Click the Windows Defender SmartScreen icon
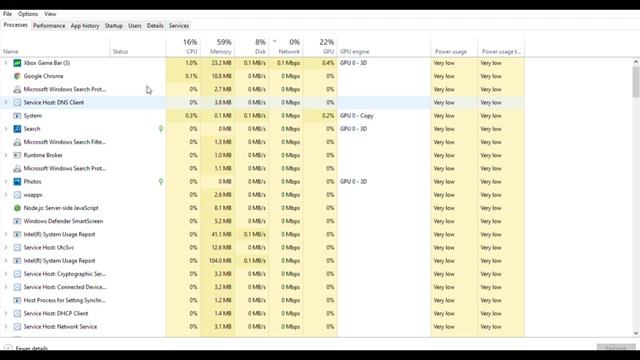 tap(17, 221)
